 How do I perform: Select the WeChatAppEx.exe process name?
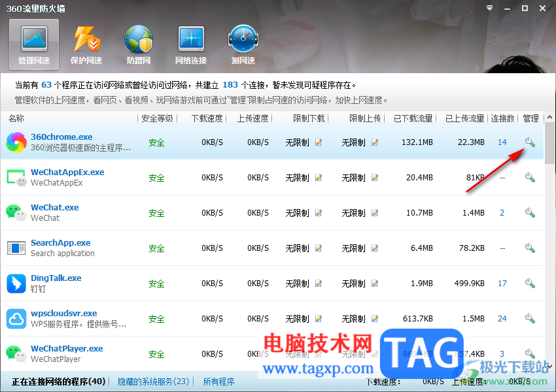(67, 172)
